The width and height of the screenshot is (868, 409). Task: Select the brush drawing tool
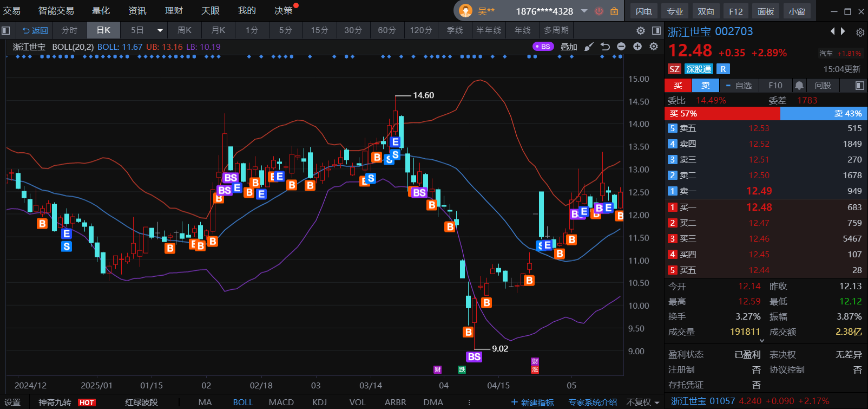[589, 47]
